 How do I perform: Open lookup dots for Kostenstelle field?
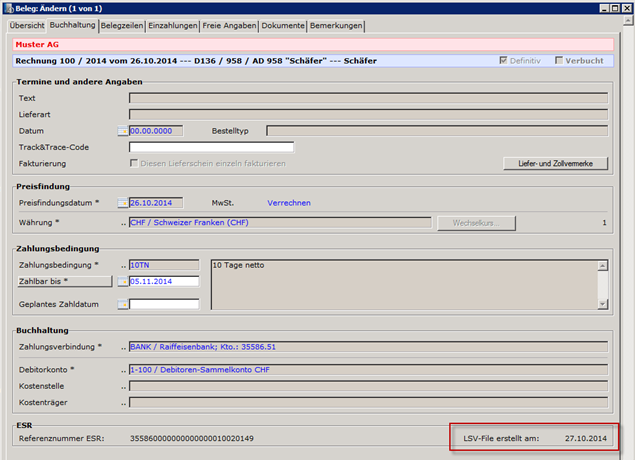[x=123, y=386]
